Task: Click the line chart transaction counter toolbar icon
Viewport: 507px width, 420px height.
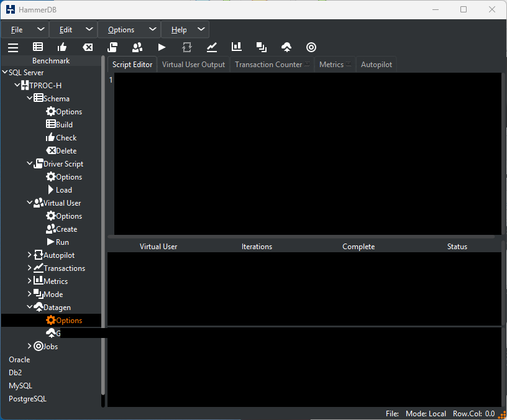Action: (x=212, y=47)
